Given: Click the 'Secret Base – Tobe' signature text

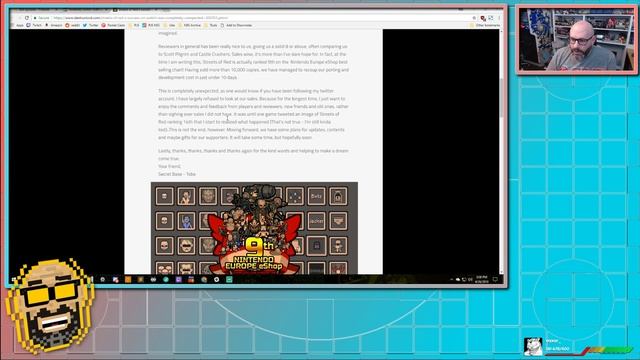Looking at the screenshot, I should coord(177,174).
